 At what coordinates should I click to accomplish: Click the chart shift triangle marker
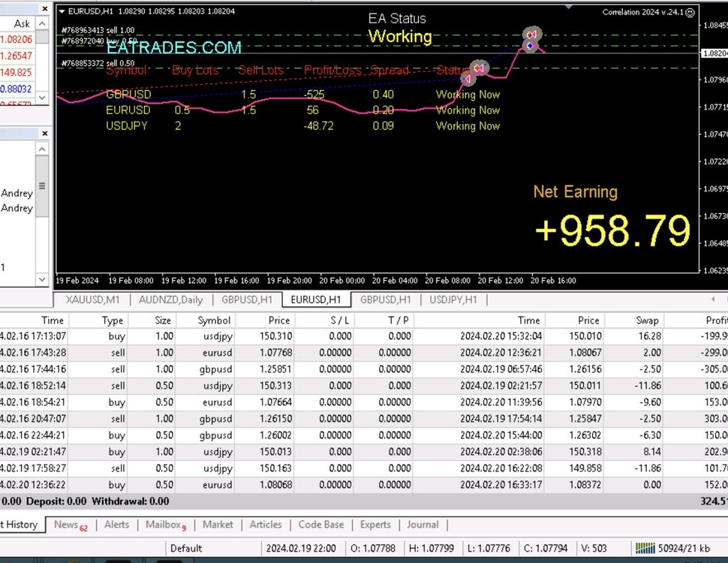[569, 7]
